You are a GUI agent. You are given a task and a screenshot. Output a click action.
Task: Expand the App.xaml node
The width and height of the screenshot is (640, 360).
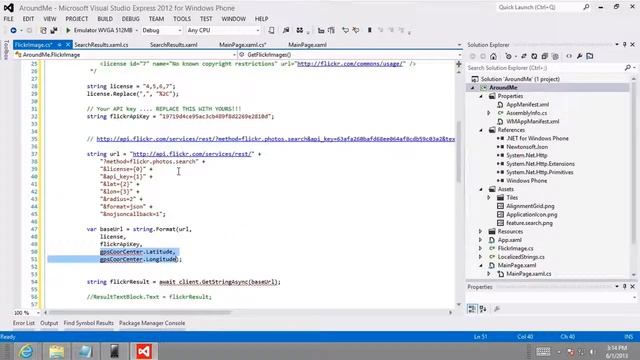point(481,240)
